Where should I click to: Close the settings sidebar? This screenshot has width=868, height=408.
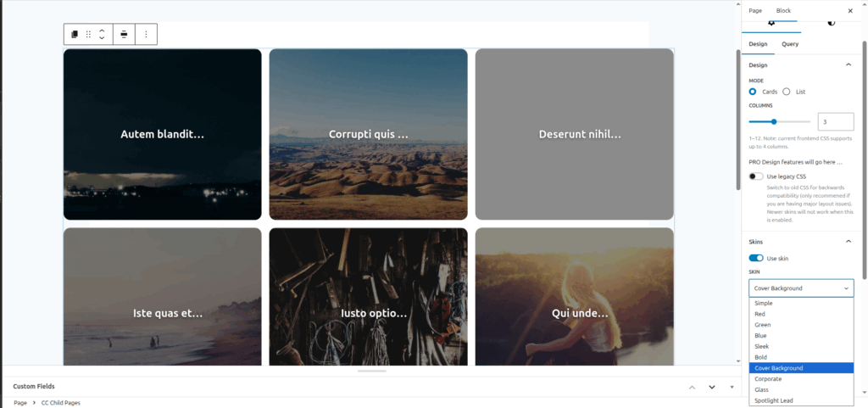click(850, 11)
